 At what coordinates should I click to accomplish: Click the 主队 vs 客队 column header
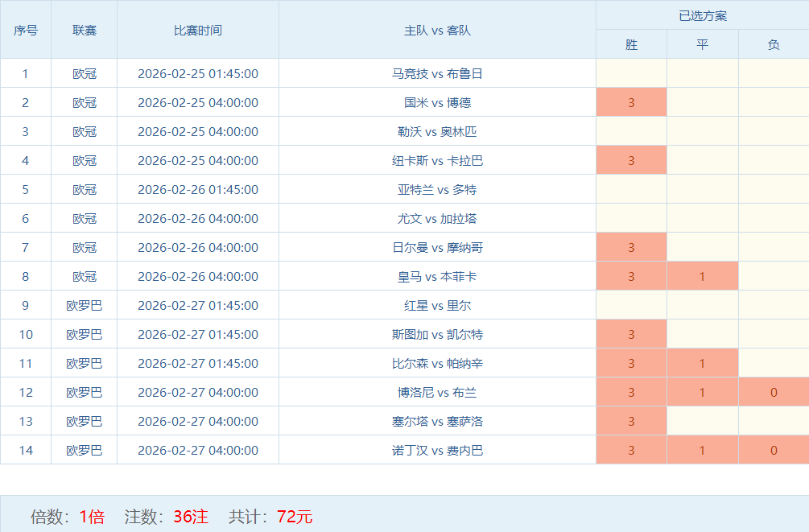pos(437,30)
